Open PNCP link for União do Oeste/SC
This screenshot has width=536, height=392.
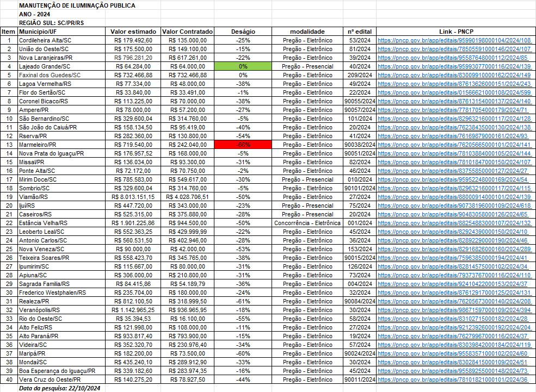pyautogui.click(x=454, y=49)
